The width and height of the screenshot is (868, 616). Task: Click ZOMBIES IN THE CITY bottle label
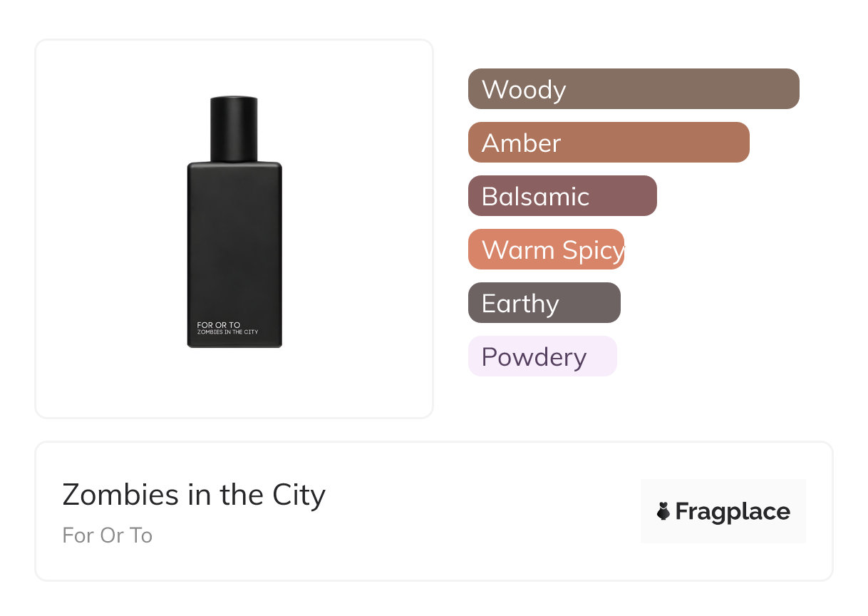(227, 332)
